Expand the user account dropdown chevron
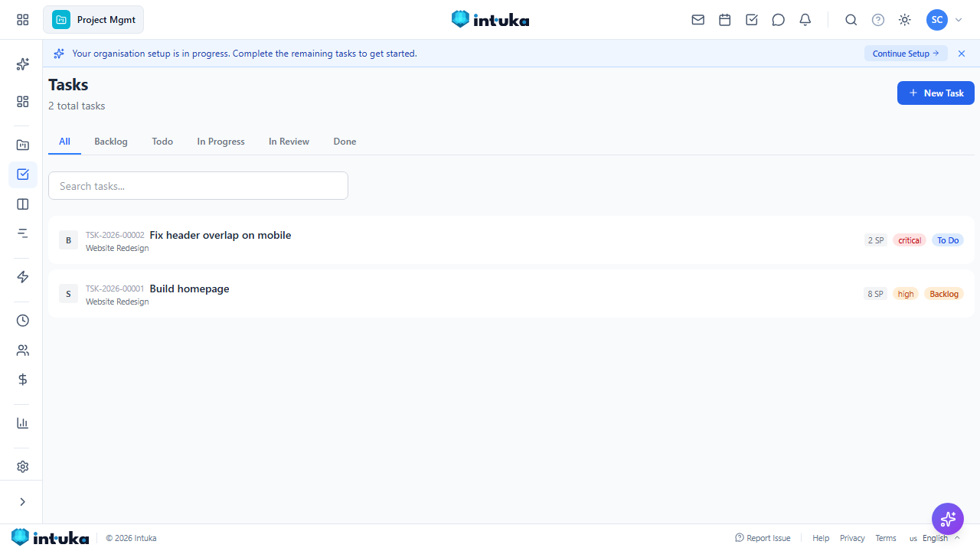 (959, 20)
